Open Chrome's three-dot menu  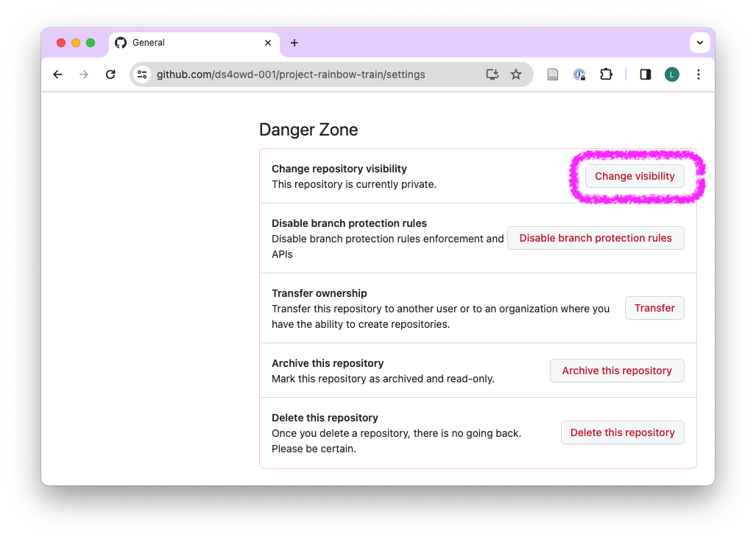tap(699, 74)
